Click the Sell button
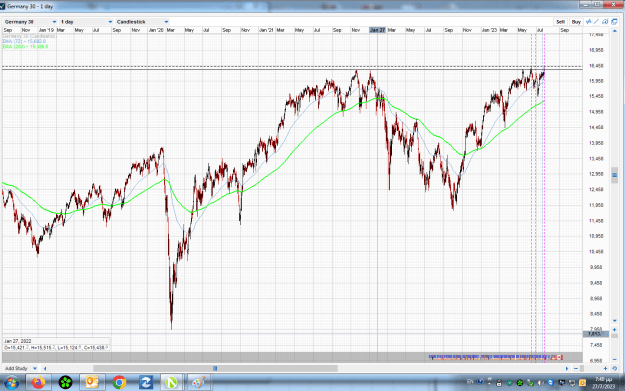This screenshot has width=625, height=391. pyautogui.click(x=560, y=22)
